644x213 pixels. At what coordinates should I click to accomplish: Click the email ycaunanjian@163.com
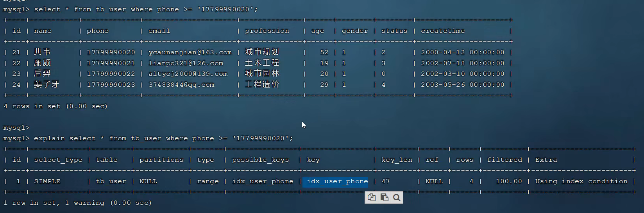pos(190,52)
